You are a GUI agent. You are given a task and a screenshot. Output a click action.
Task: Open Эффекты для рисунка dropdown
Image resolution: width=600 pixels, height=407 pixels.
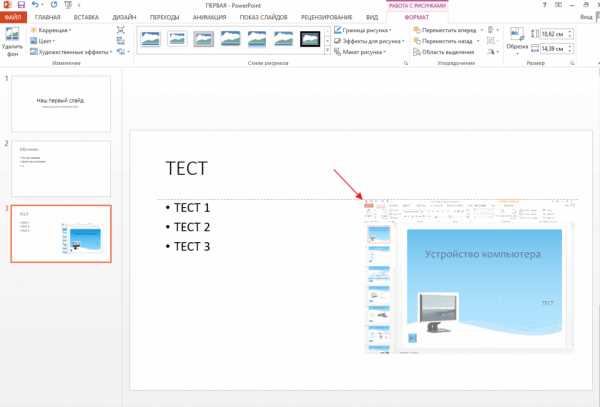[x=369, y=41]
